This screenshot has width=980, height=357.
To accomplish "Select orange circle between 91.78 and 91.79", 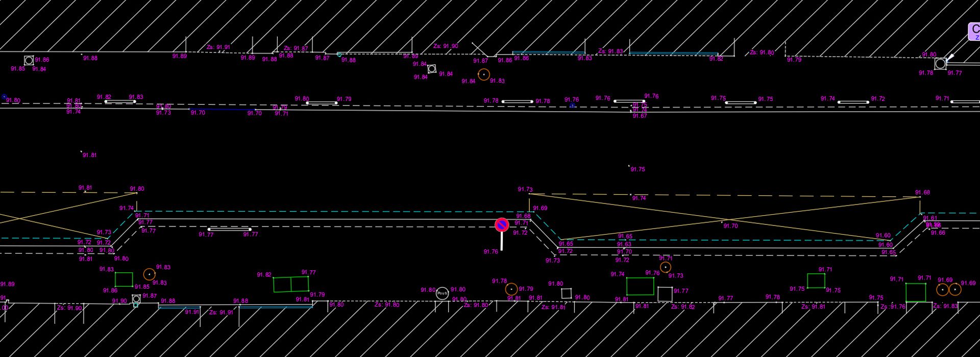I will [x=511, y=289].
